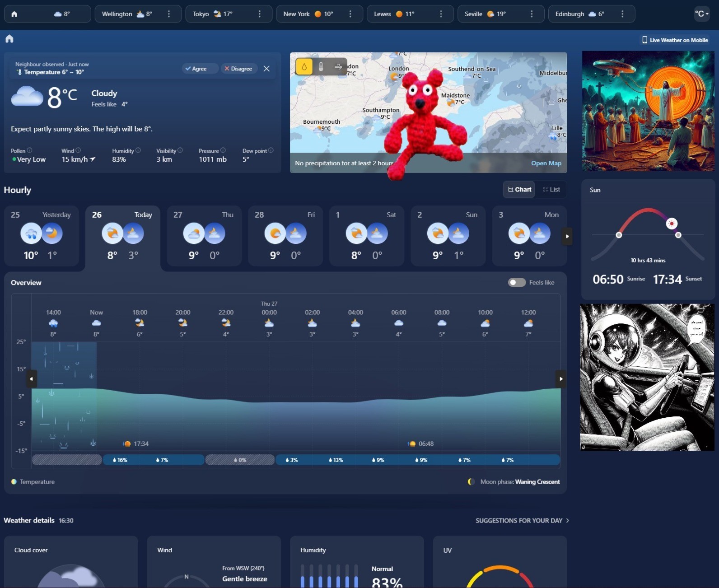Screen dimensions: 719x588
Task: Switch hourly view to List
Action: pos(551,190)
